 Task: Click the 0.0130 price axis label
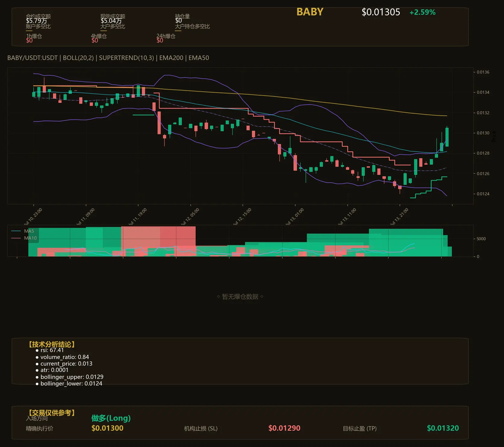[483, 133]
